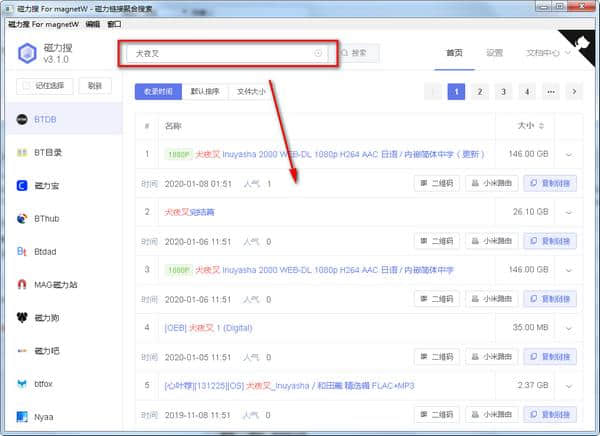Go to the 设置 tab

pyautogui.click(x=494, y=53)
